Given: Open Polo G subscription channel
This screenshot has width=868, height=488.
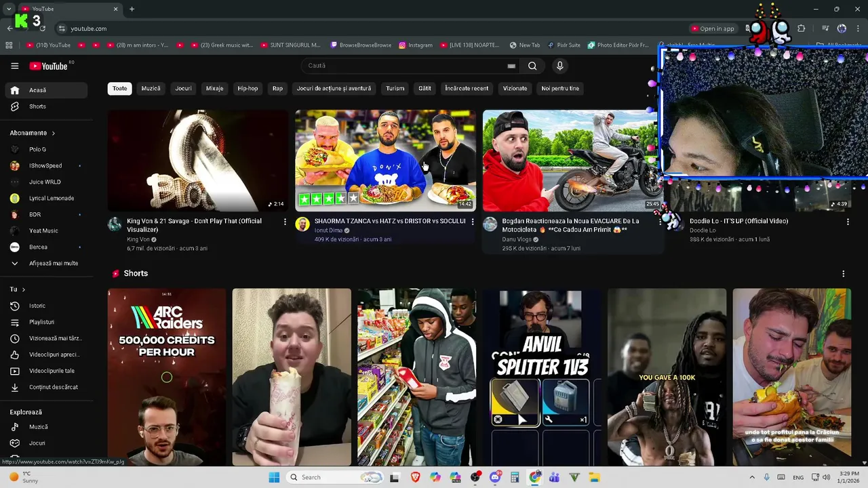Looking at the screenshot, I should pos(46,149).
